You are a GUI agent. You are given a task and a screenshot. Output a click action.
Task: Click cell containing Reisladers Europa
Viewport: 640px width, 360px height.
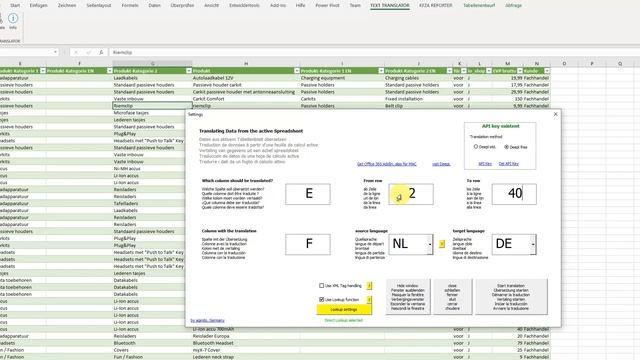pyautogui.click(x=246, y=336)
